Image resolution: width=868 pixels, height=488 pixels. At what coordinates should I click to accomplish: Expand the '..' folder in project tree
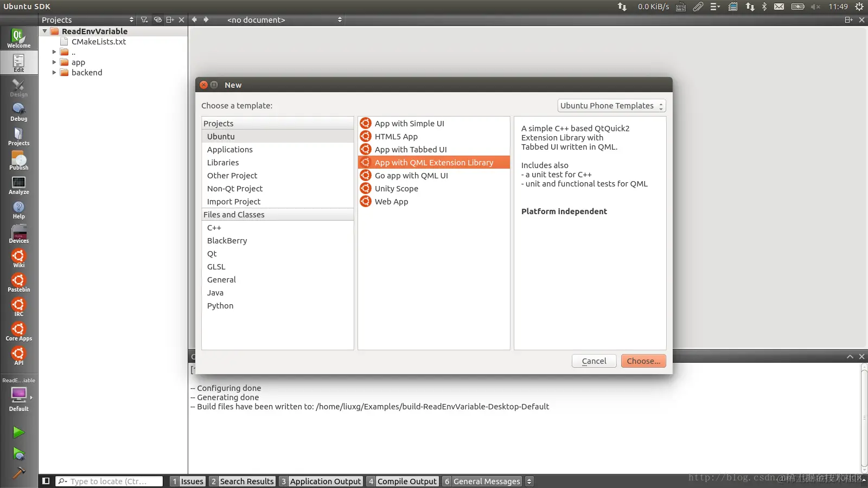pos(54,52)
